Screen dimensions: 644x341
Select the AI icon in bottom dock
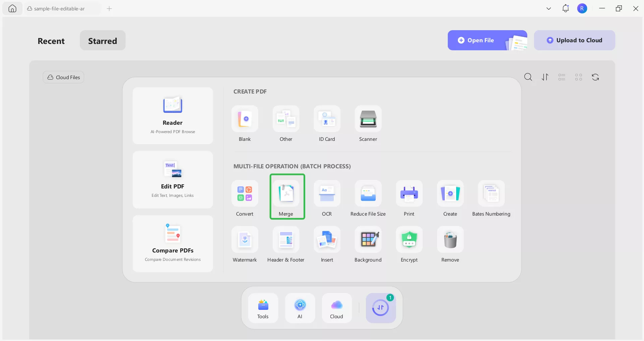coord(300,307)
